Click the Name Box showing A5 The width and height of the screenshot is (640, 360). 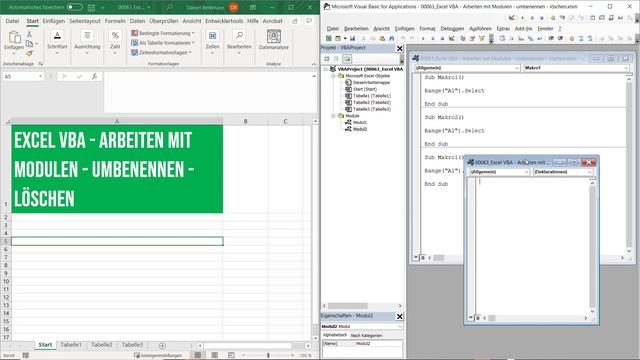[23, 76]
